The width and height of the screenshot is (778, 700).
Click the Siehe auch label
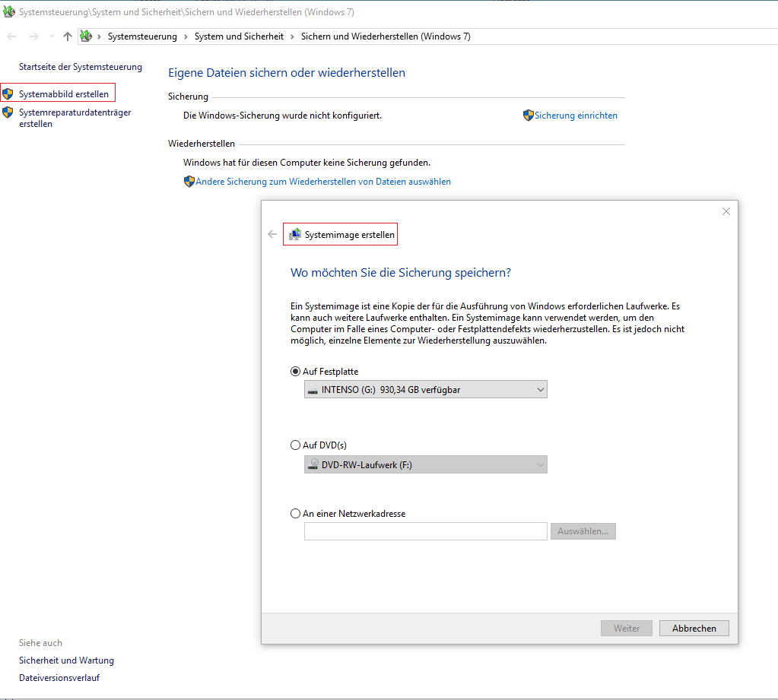pyautogui.click(x=40, y=643)
